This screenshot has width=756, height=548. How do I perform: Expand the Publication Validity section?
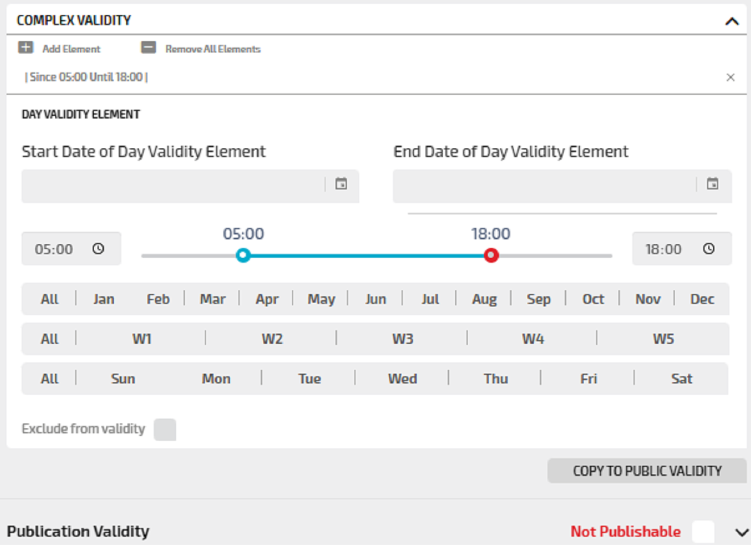(x=741, y=532)
